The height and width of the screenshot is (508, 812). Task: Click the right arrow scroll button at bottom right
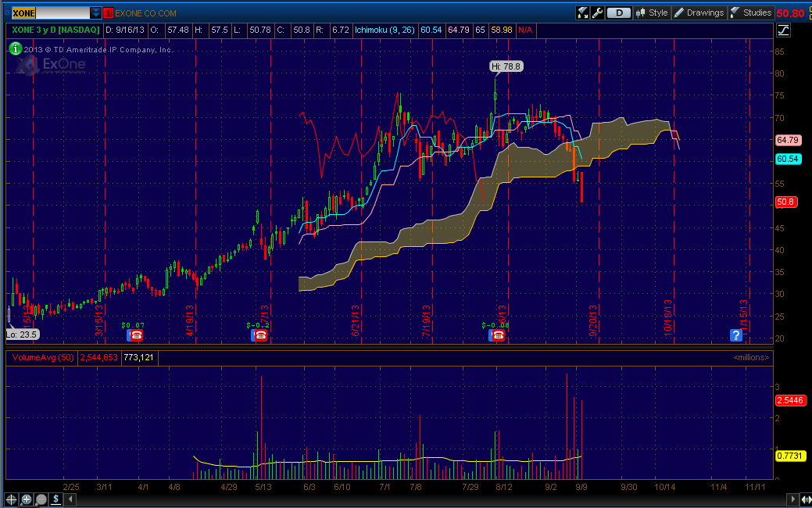(792, 499)
